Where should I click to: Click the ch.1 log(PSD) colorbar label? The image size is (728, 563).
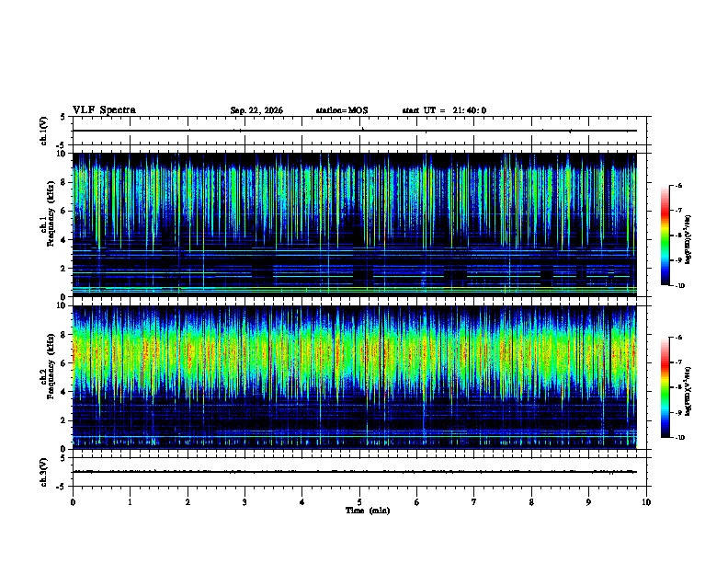(x=688, y=239)
